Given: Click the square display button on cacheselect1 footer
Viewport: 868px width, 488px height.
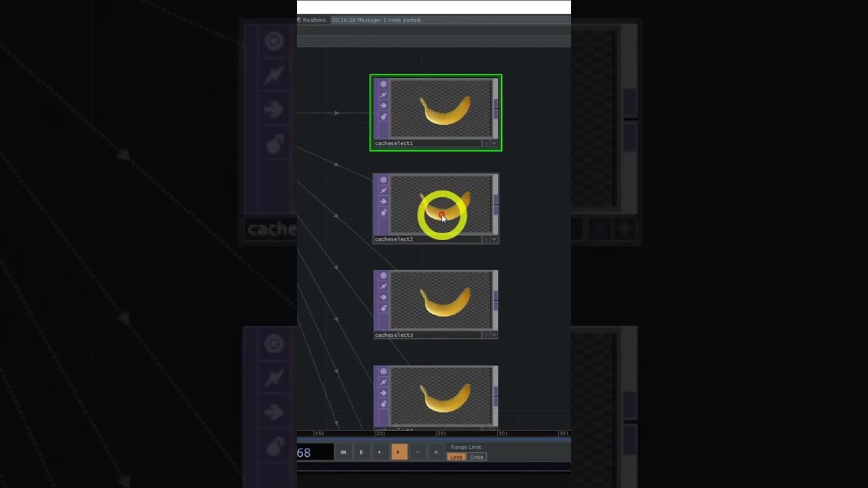Looking at the screenshot, I should [486, 143].
